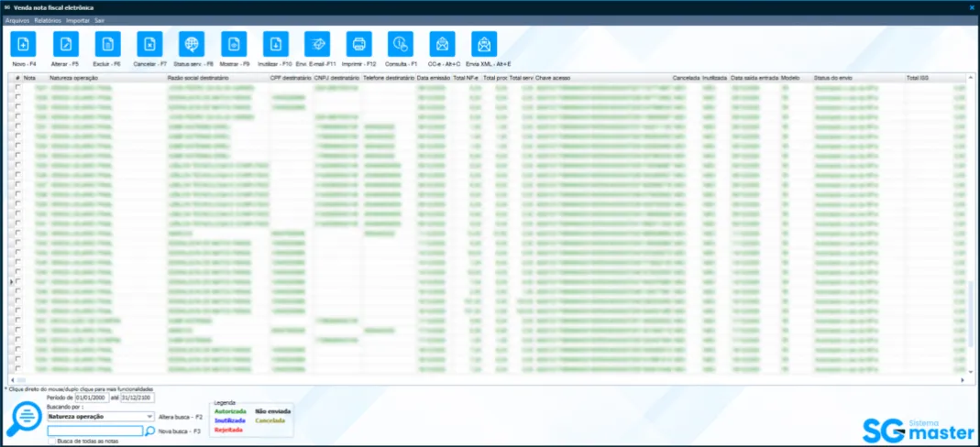Click the 'CPF destinatário' column header

coord(291,78)
